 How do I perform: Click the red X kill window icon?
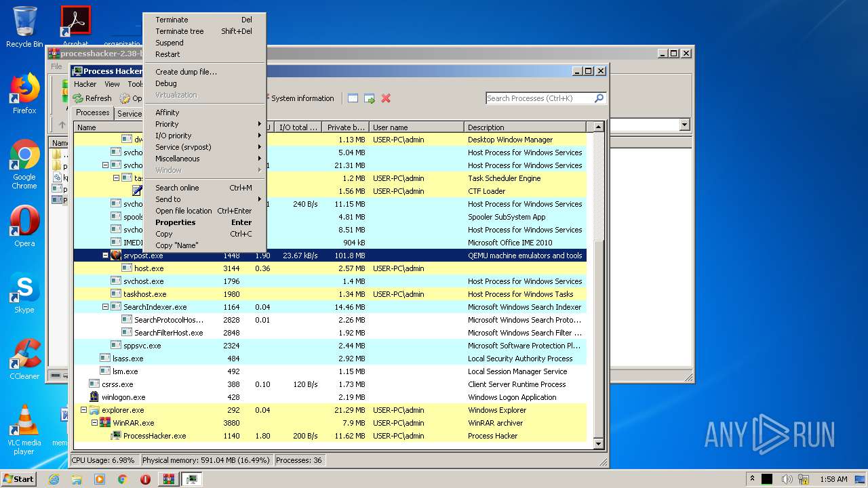pos(386,98)
